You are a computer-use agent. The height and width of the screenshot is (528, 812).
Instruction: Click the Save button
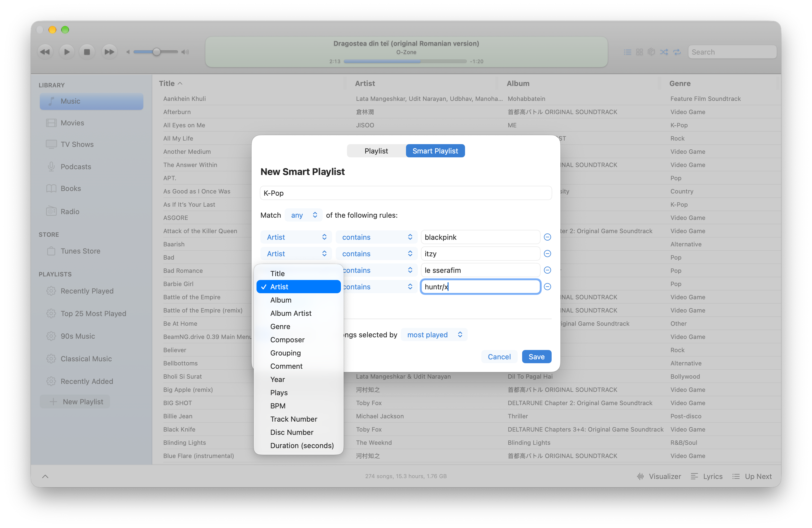536,357
